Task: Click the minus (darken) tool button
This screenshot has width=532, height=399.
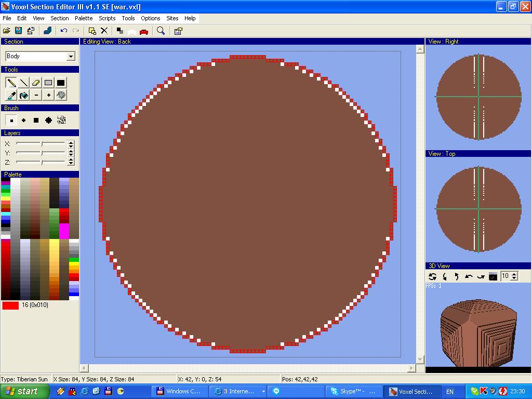Action: click(x=36, y=95)
